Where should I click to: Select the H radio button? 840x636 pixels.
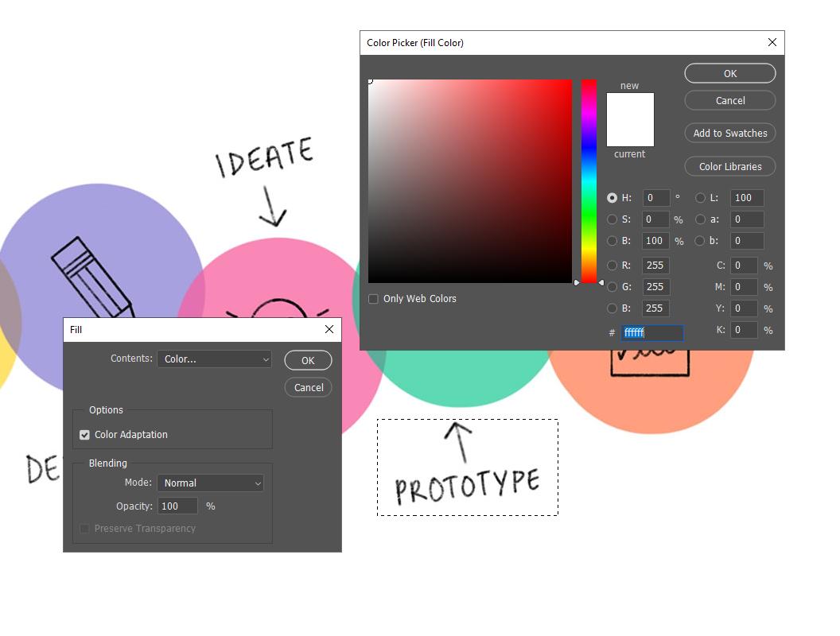[x=612, y=198]
